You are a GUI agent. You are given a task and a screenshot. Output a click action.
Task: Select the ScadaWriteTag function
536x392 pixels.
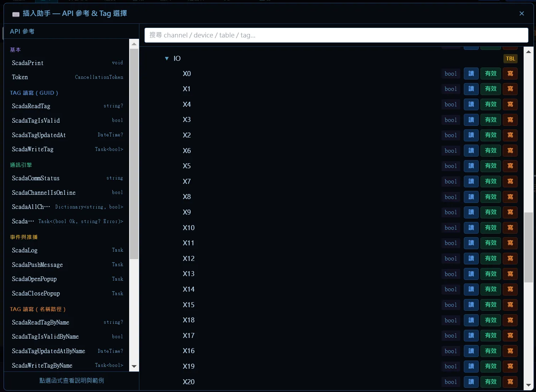coord(67,149)
